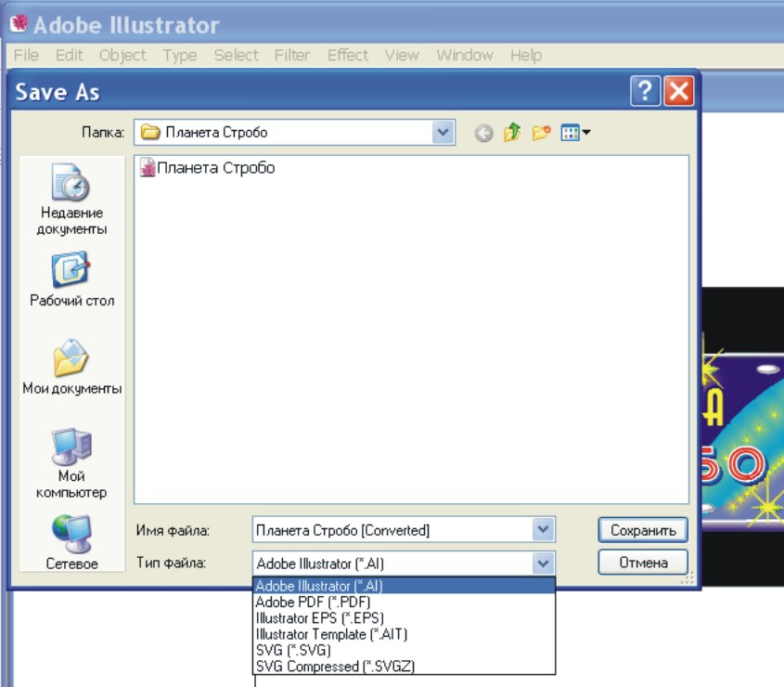Click the Отмена button
Screen dimensions: 784x687
coord(643,563)
